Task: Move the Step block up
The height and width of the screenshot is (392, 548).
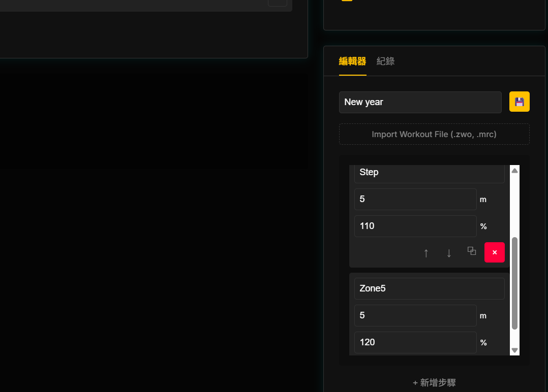Action: coord(426,253)
